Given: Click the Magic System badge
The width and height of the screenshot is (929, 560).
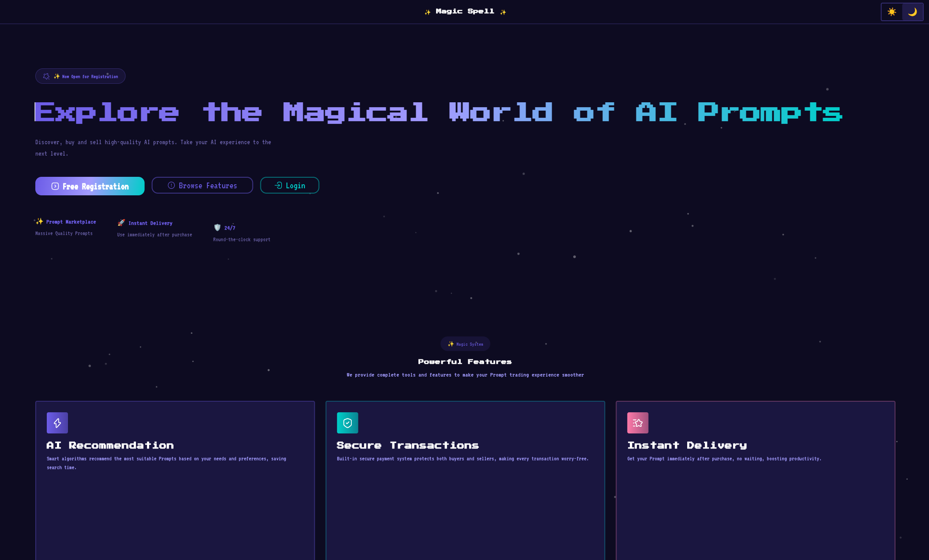Looking at the screenshot, I should (x=465, y=343).
